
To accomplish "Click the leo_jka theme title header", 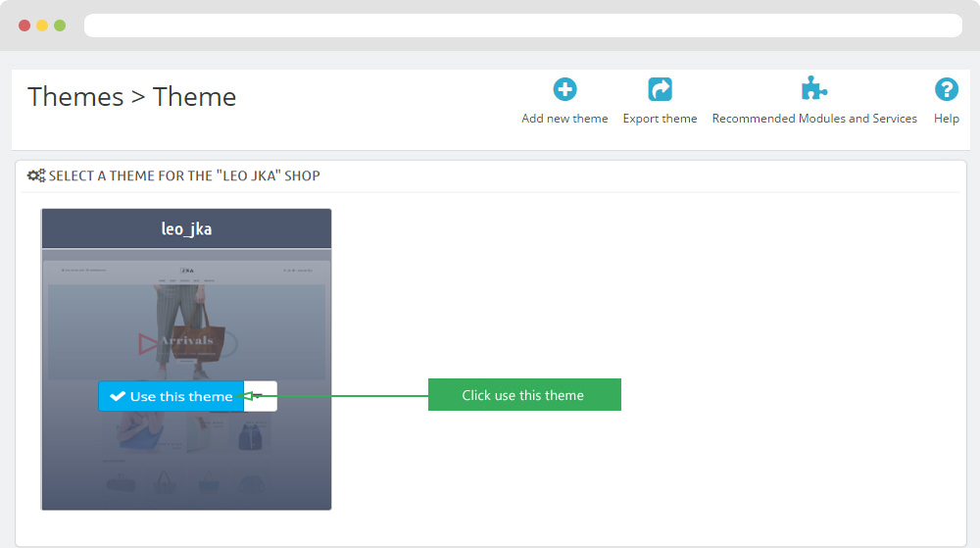I will point(186,228).
